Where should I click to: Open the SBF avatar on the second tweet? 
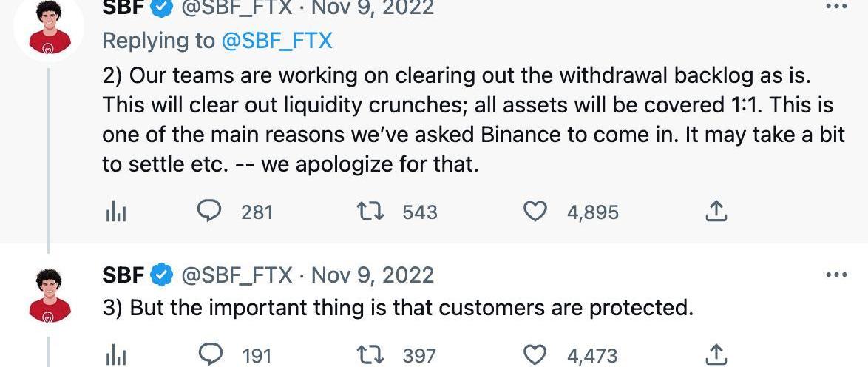coord(50,295)
